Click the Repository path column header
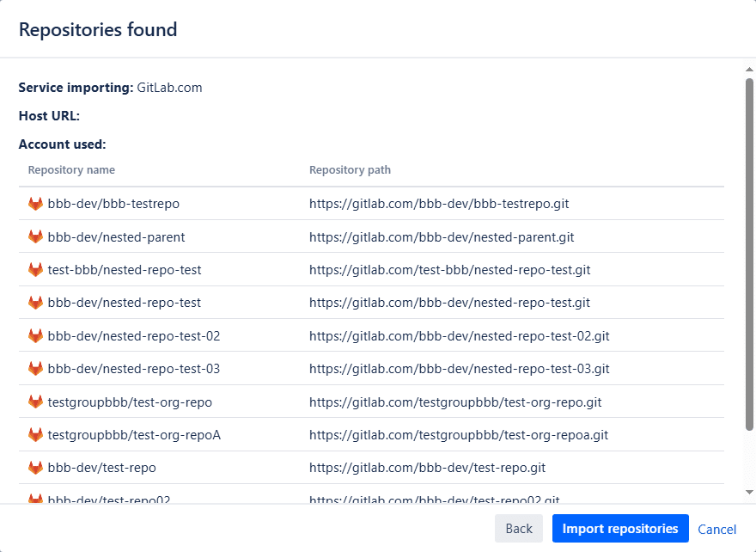The image size is (756, 552). point(350,170)
